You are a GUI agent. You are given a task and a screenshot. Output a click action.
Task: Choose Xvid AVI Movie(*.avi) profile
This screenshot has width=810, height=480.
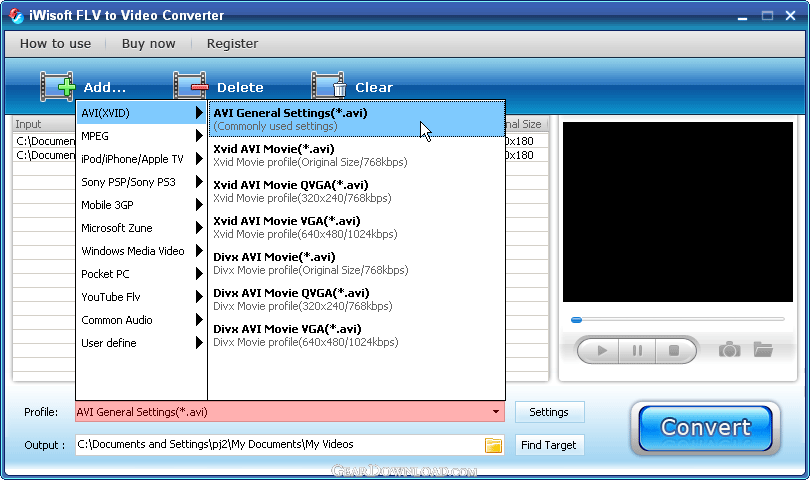pyautogui.click(x=356, y=155)
